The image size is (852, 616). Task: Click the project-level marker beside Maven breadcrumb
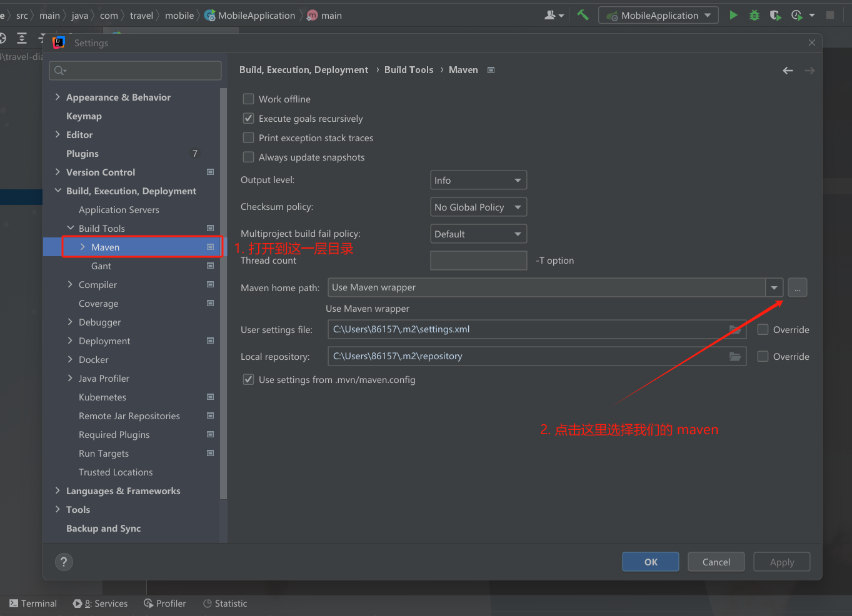[x=491, y=70]
